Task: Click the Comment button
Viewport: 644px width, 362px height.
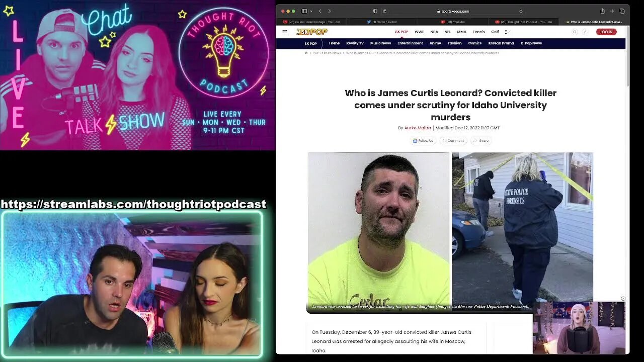Action: click(x=453, y=141)
